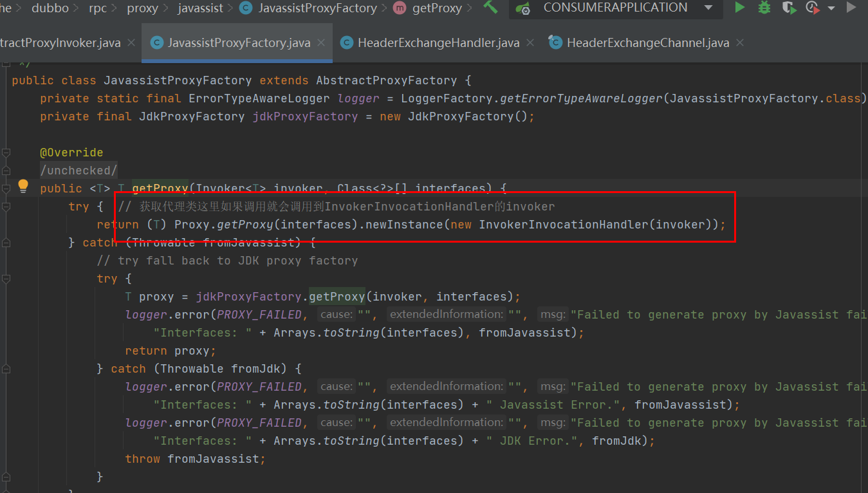The height and width of the screenshot is (493, 868).
Task: Run with Coverage using the shield icon
Action: pos(789,8)
